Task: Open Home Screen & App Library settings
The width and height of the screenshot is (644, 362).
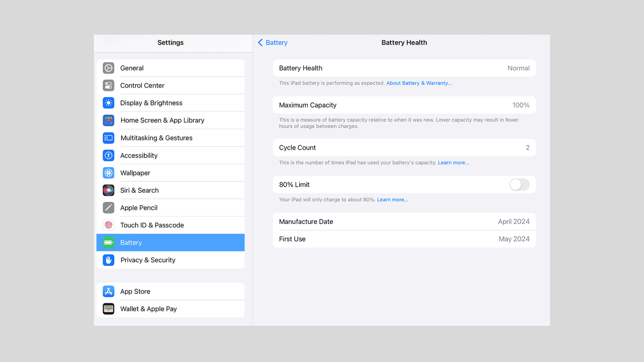Action: coord(170,120)
